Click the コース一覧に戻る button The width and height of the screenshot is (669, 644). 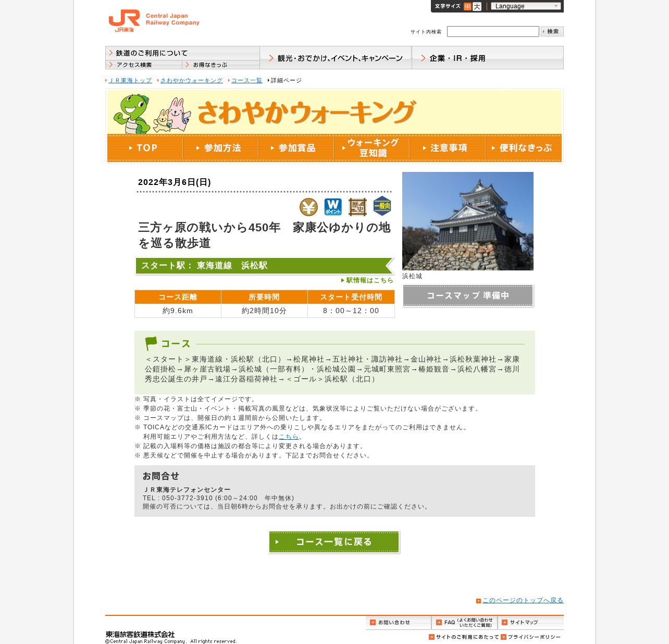[334, 542]
